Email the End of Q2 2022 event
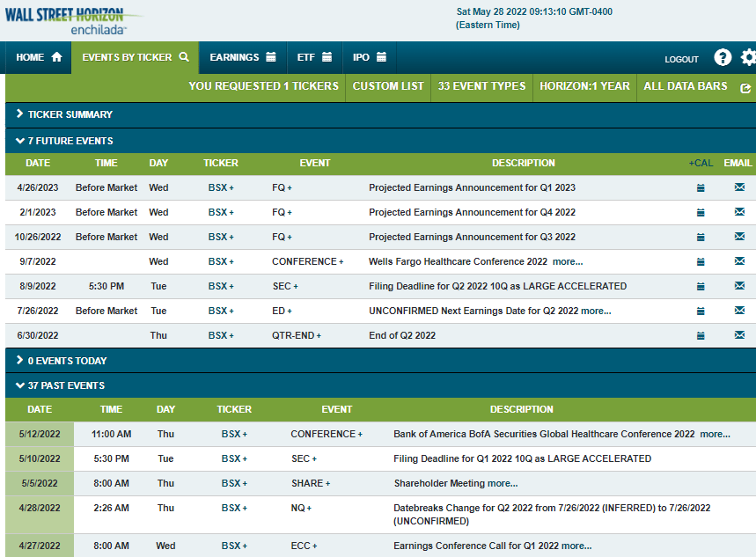This screenshot has width=756, height=557. click(738, 335)
